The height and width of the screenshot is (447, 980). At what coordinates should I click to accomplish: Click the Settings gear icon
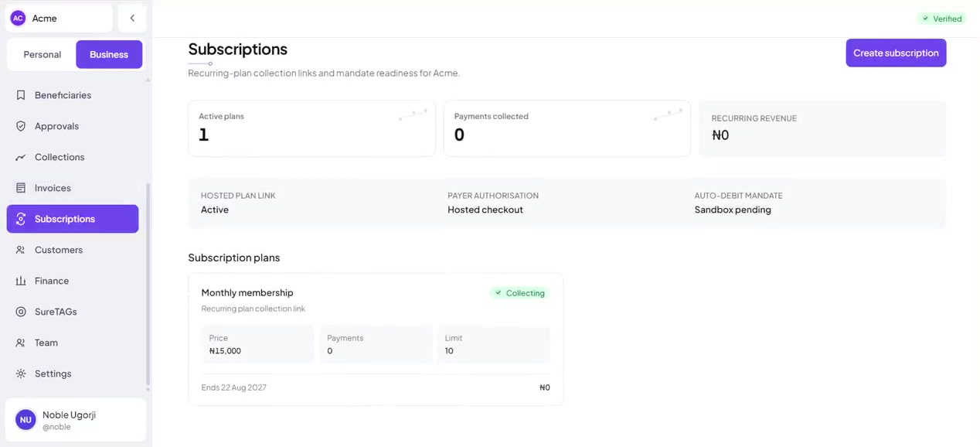point(21,374)
